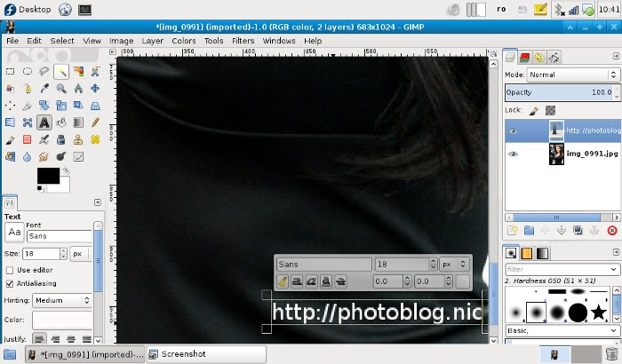This screenshot has height=364, width=622.
Task: Uncheck the Antialiasing checkbox
Action: (x=10, y=283)
